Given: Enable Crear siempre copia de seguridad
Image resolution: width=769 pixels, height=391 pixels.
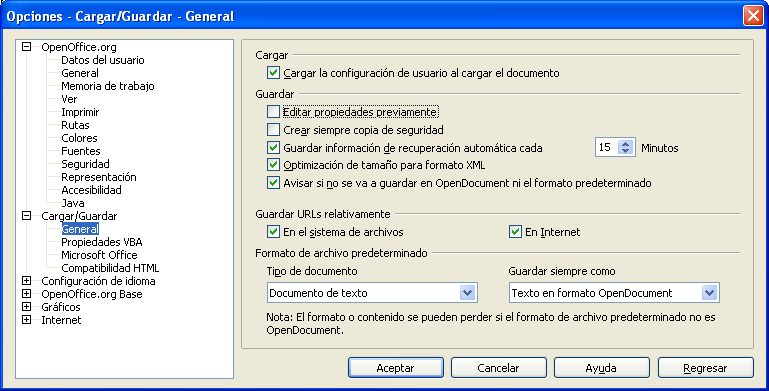Looking at the screenshot, I should (x=273, y=130).
